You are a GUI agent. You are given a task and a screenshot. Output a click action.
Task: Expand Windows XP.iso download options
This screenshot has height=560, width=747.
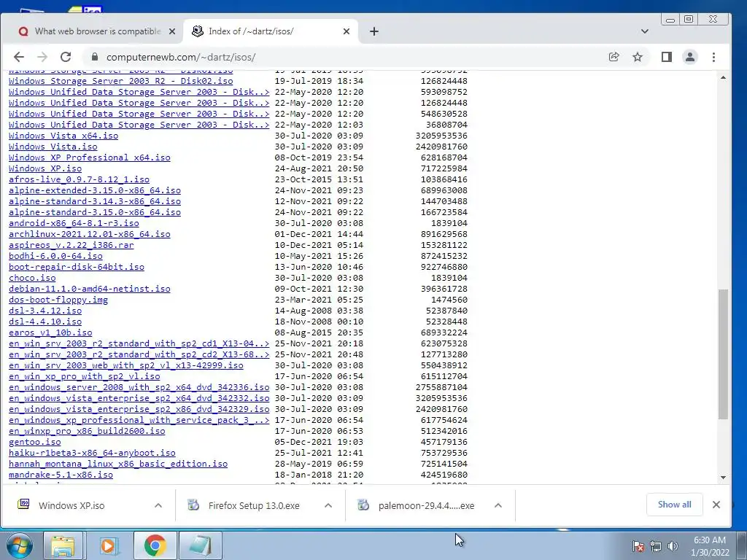158,506
